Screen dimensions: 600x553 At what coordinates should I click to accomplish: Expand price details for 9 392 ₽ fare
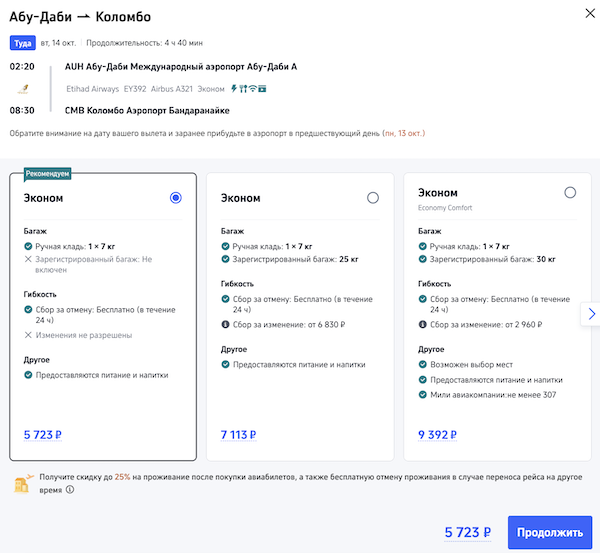(x=437, y=435)
